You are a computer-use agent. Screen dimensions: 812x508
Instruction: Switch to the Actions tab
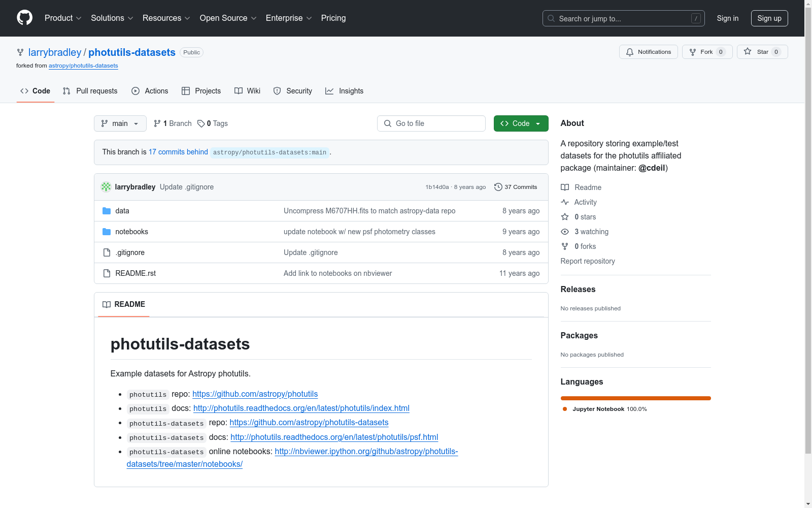click(x=150, y=91)
